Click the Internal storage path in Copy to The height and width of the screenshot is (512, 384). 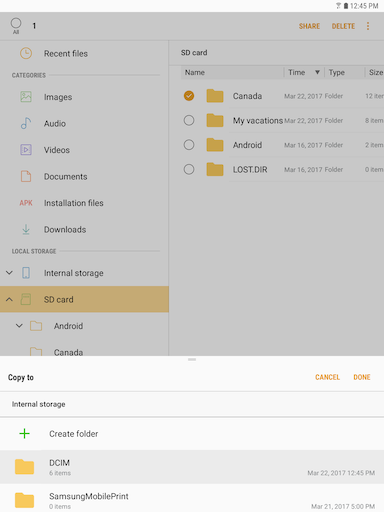[x=39, y=404]
